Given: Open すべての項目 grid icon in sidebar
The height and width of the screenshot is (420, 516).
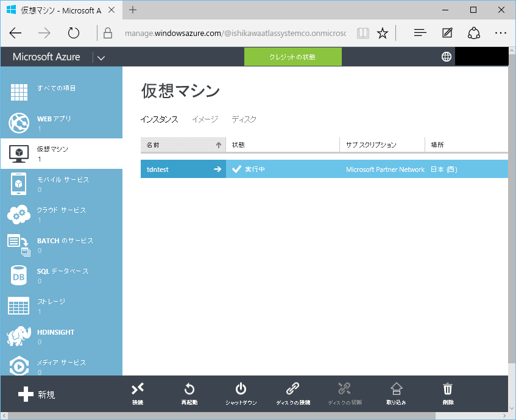Looking at the screenshot, I should [x=19, y=92].
